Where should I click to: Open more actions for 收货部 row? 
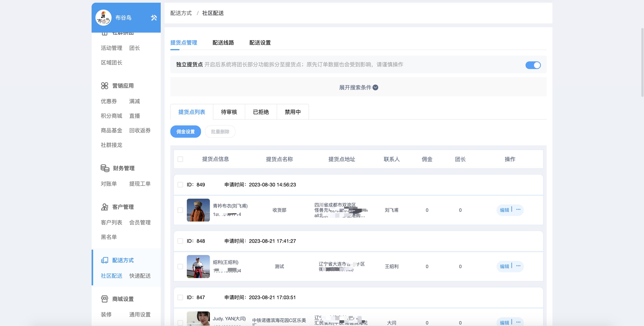click(518, 210)
